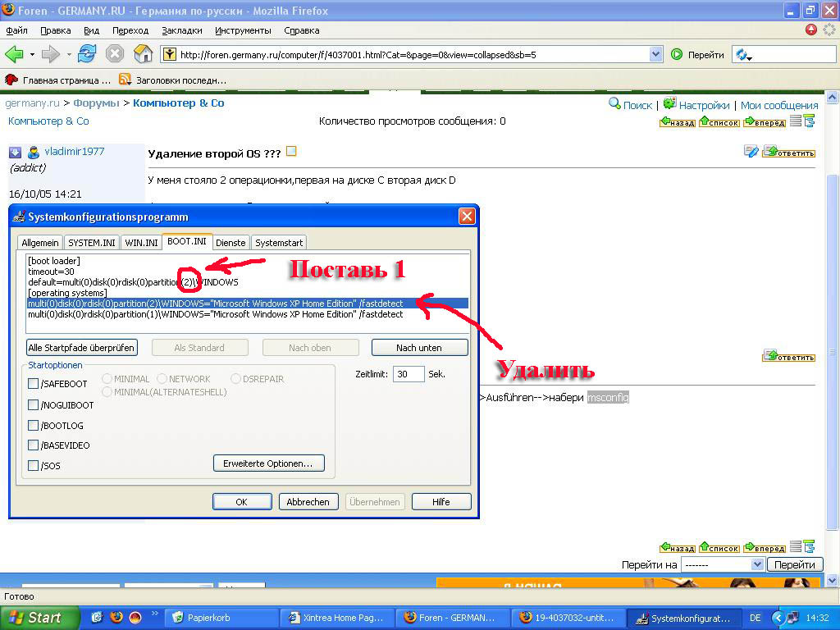Click the small post icon after thread title

click(x=291, y=152)
